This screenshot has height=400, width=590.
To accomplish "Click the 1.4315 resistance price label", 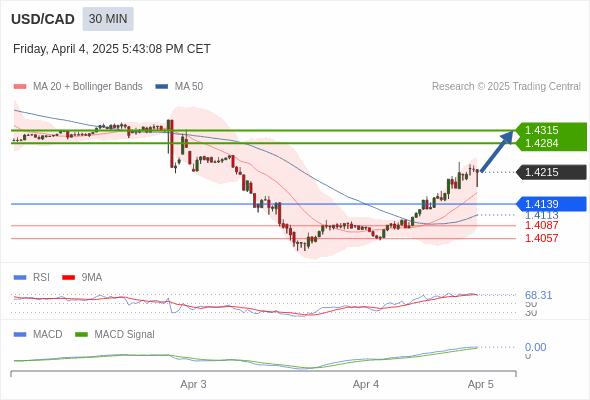I will click(x=541, y=130).
